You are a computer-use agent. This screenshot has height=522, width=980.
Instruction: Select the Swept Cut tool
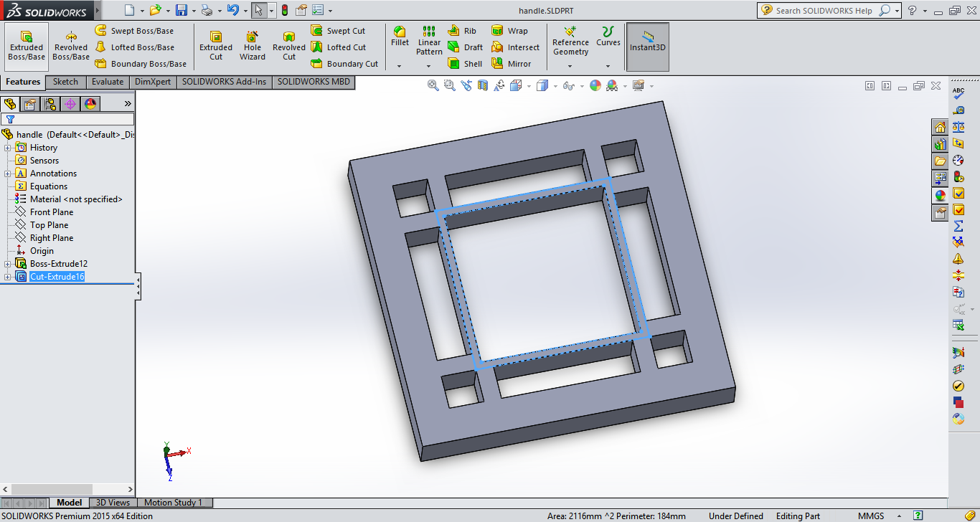point(338,31)
